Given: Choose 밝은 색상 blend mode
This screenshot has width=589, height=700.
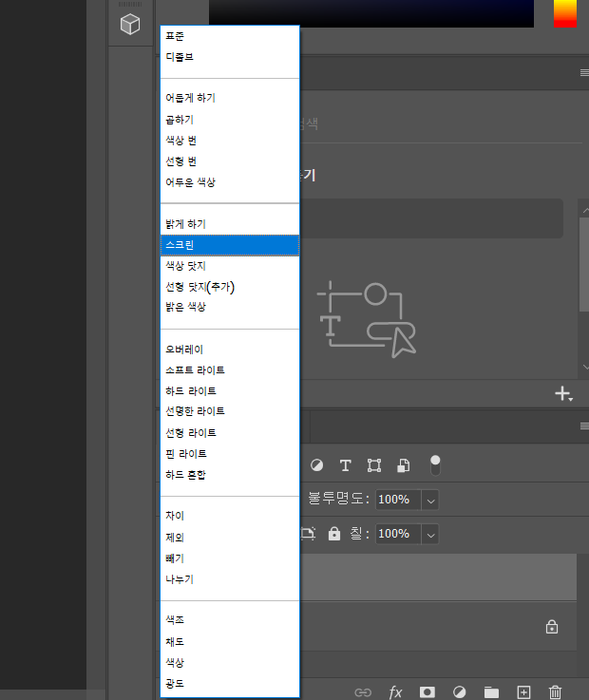Looking at the screenshot, I should [230, 307].
